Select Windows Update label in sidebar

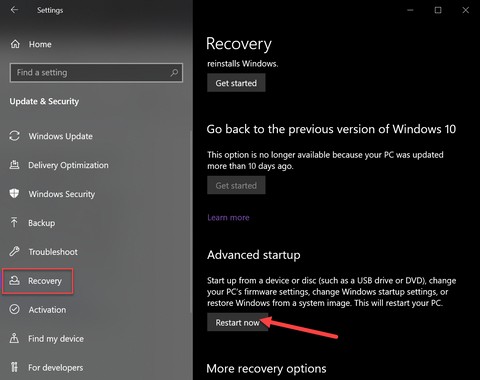[61, 136]
